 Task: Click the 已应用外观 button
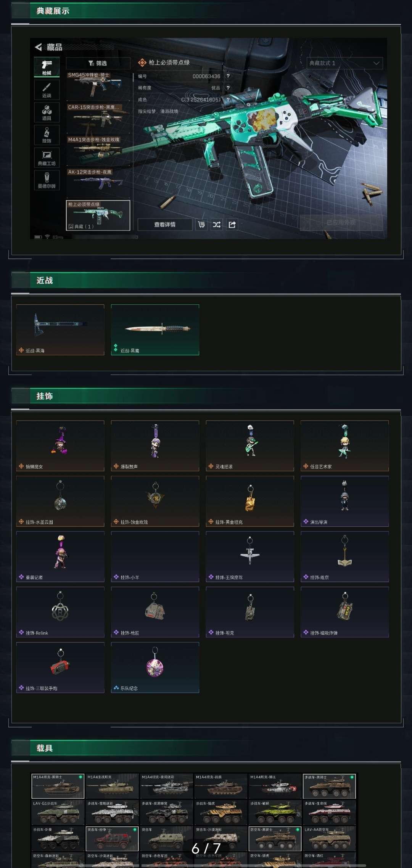click(341, 222)
